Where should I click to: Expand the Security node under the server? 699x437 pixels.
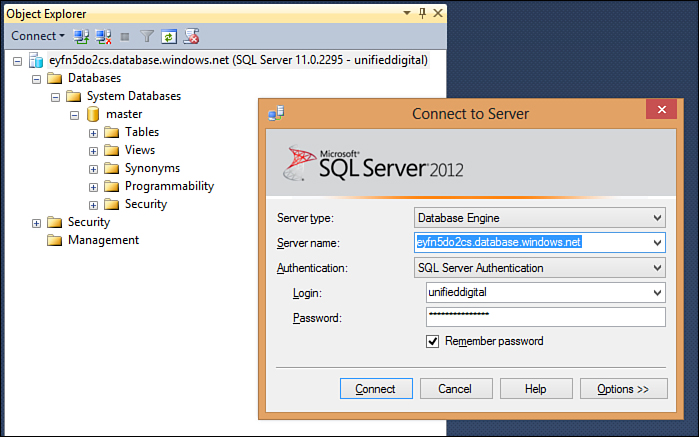pos(37,222)
